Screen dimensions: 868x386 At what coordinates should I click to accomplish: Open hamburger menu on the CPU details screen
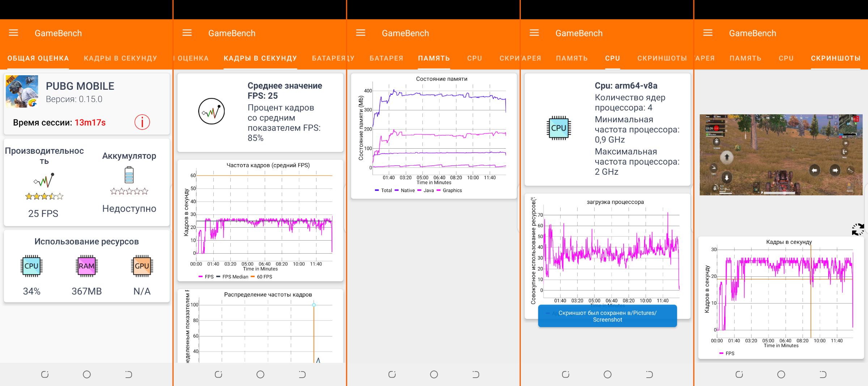[x=534, y=33]
